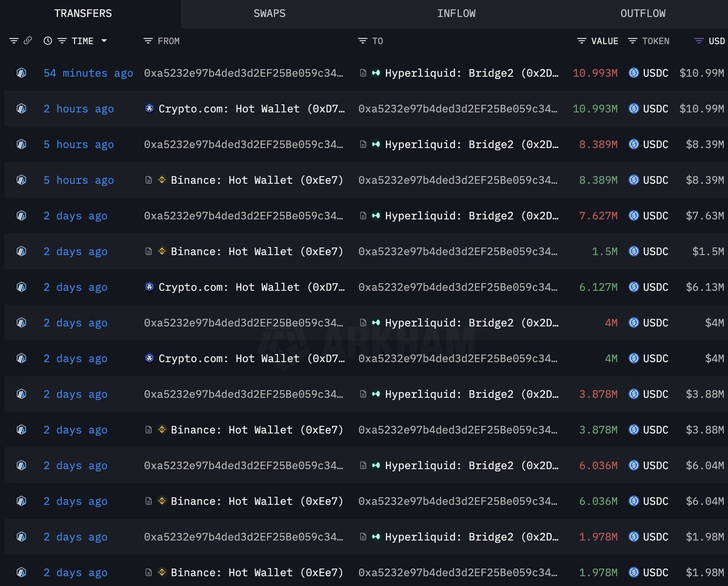Screen dimensions: 728x586
Task: Open the 54 minutes ago transaction link
Action: 88,73
